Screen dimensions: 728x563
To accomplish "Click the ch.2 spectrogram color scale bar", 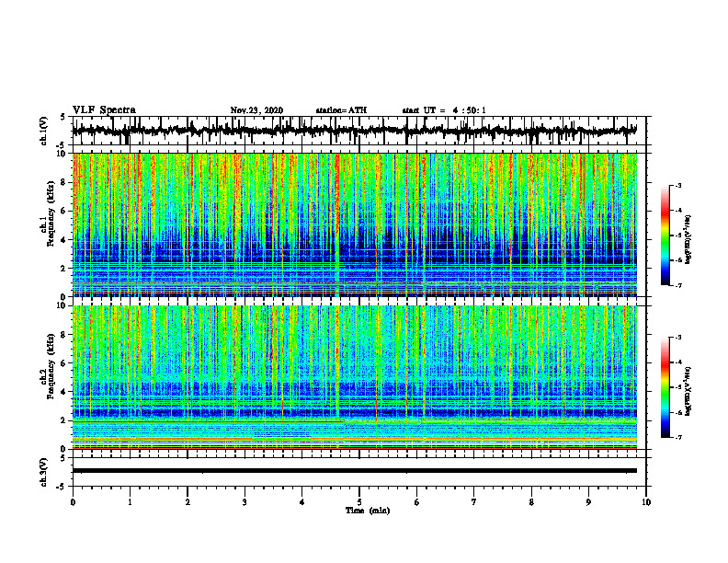I will point(665,387).
